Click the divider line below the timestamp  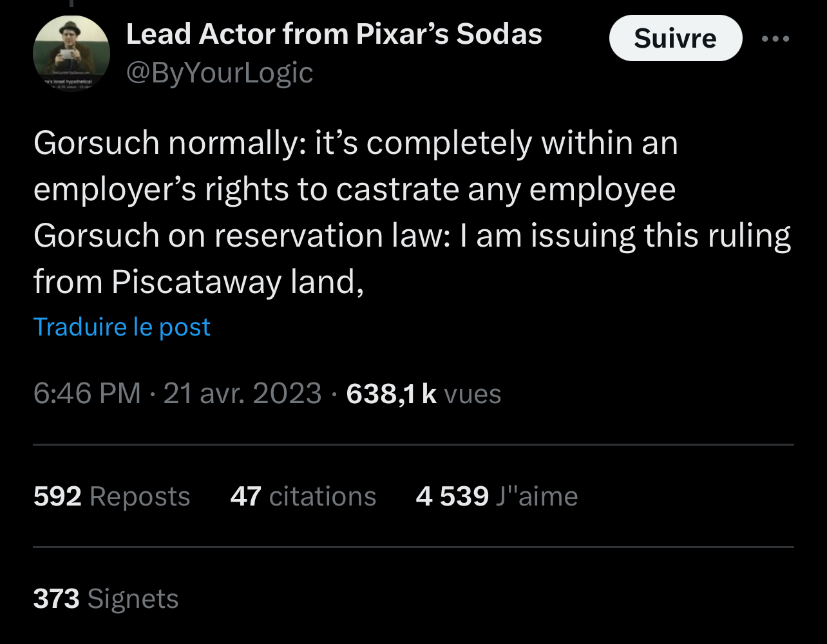click(413, 444)
